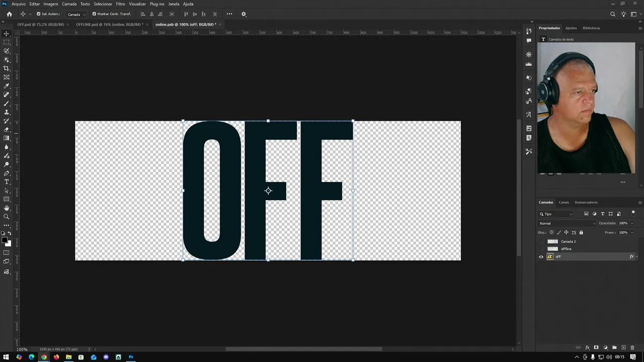Open the Opacidade slider dropdown arrow
Image resolution: width=644 pixels, height=362 pixels.
632,223
